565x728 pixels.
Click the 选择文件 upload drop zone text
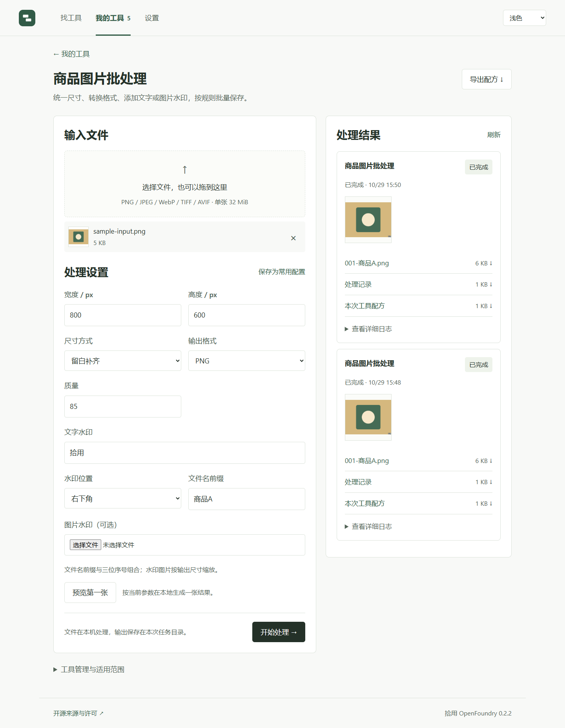coord(185,187)
